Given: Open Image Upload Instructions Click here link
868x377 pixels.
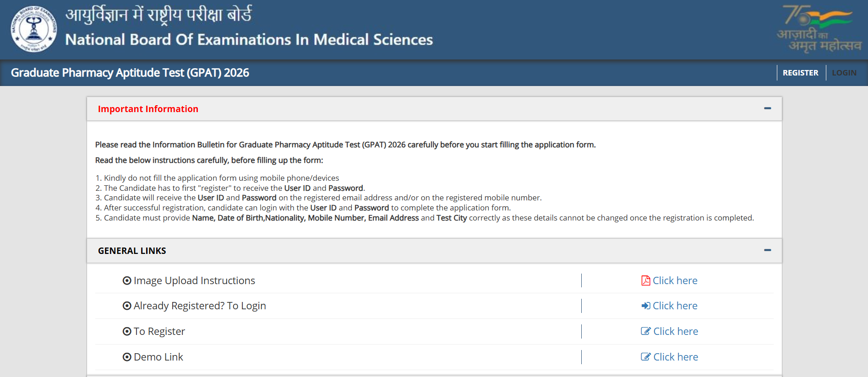Looking at the screenshot, I should 675,280.
